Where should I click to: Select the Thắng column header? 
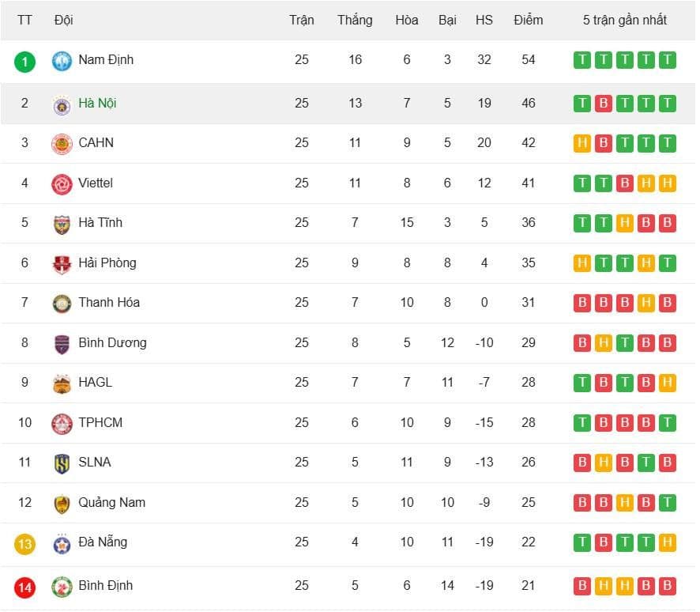355,20
